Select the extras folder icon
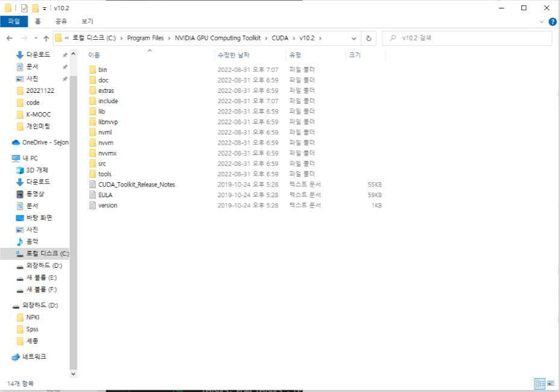This screenshot has height=392, width=559. 93,90
